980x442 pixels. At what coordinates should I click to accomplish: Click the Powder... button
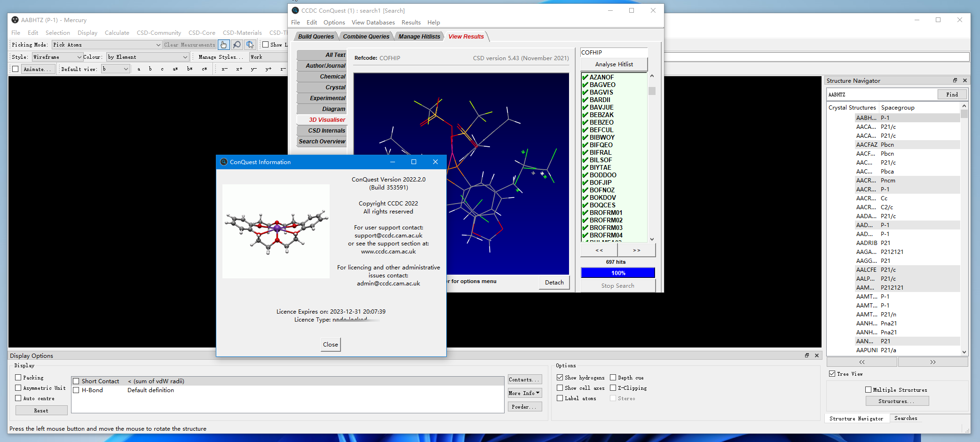525,407
